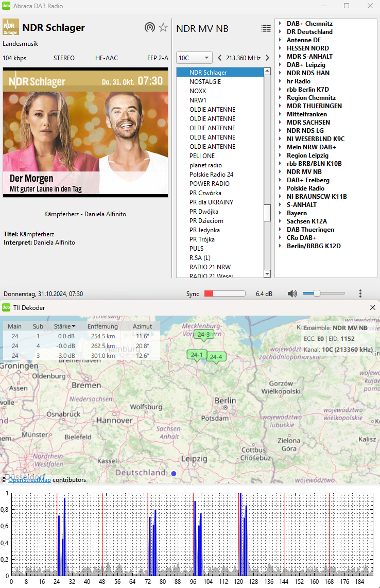Viewport: 380px width, 588px height.
Task: Click transmitter marker 24-3 on map
Action: 204,335
